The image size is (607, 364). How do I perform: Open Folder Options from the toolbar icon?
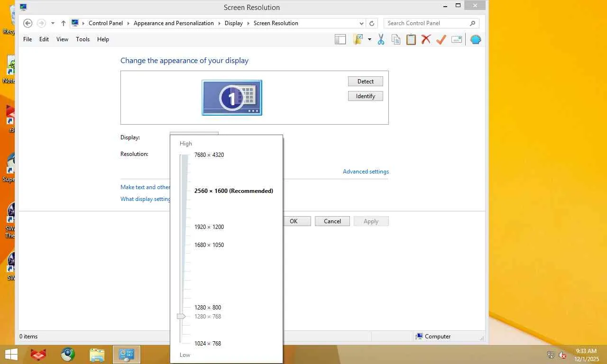358,39
